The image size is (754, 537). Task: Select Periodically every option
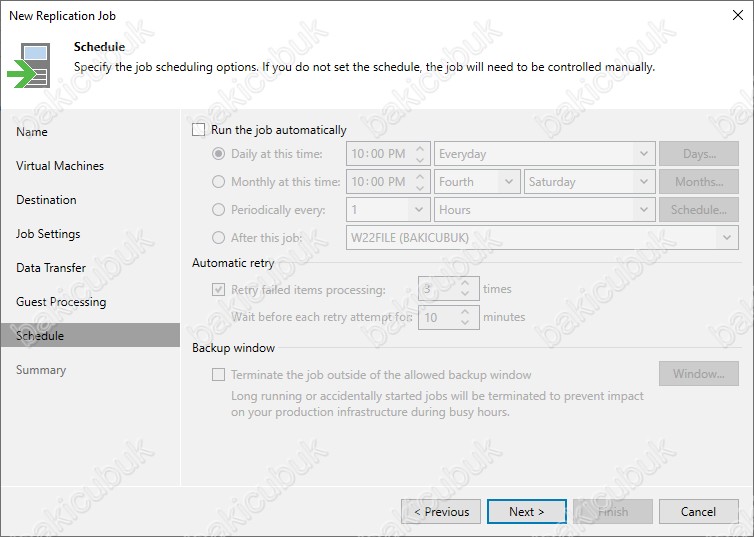(218, 210)
